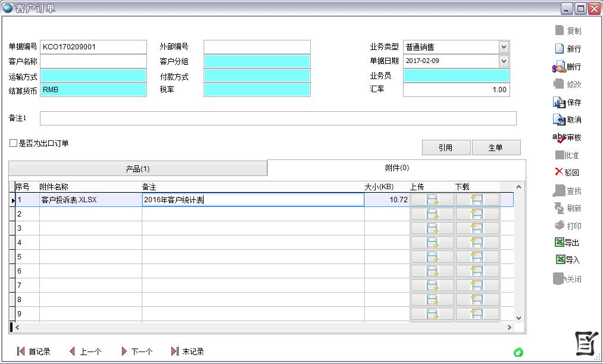Click the 驳回 (reject) red X icon

coord(558,172)
